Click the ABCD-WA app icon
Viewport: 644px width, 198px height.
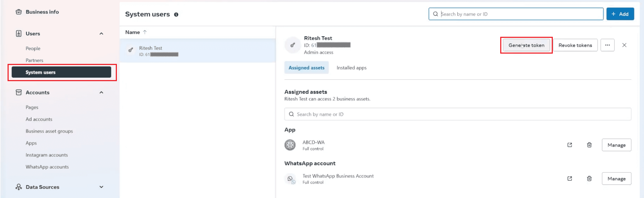[x=290, y=145]
